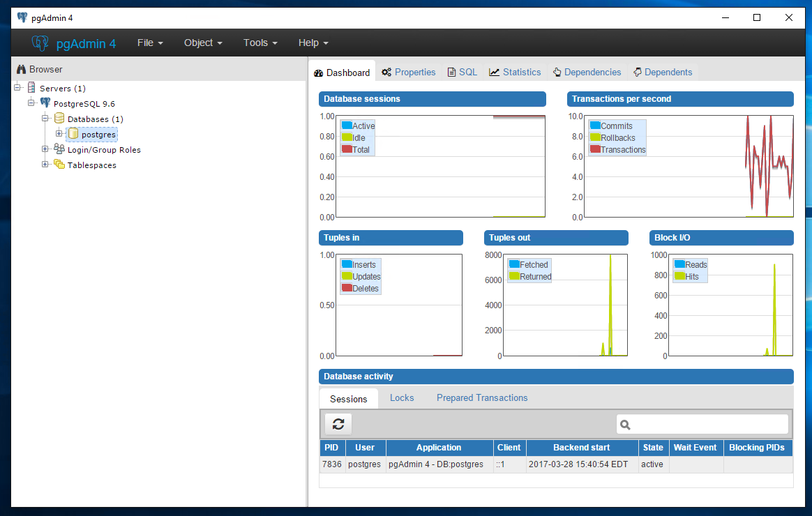
Task: Click the Login/Group Roles users icon
Action: click(x=59, y=149)
